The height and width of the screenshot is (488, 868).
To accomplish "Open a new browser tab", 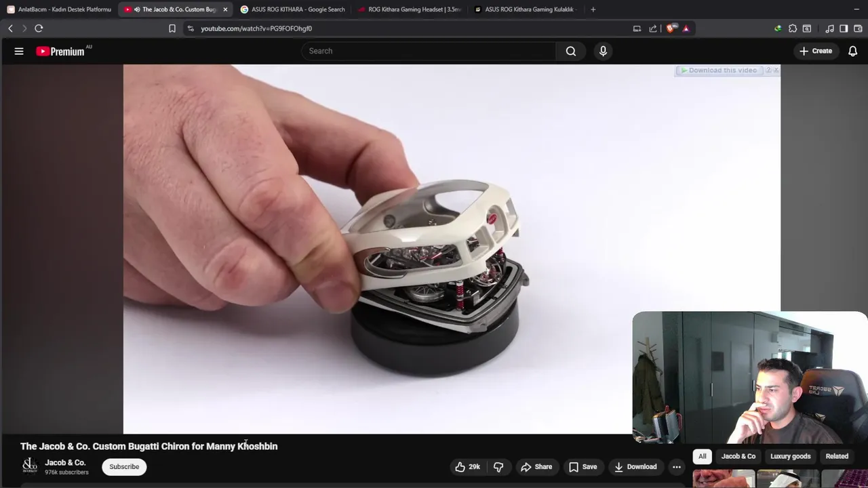I will (593, 9).
